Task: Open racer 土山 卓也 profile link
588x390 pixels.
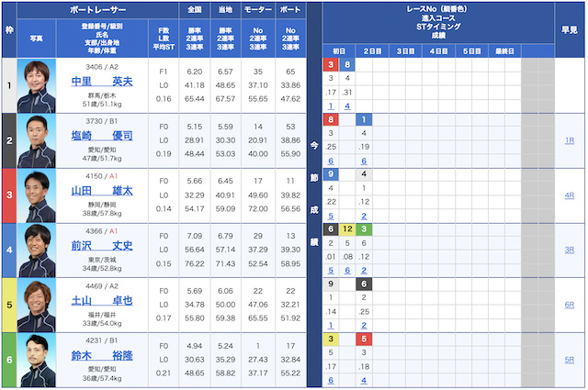Action: 102,300
